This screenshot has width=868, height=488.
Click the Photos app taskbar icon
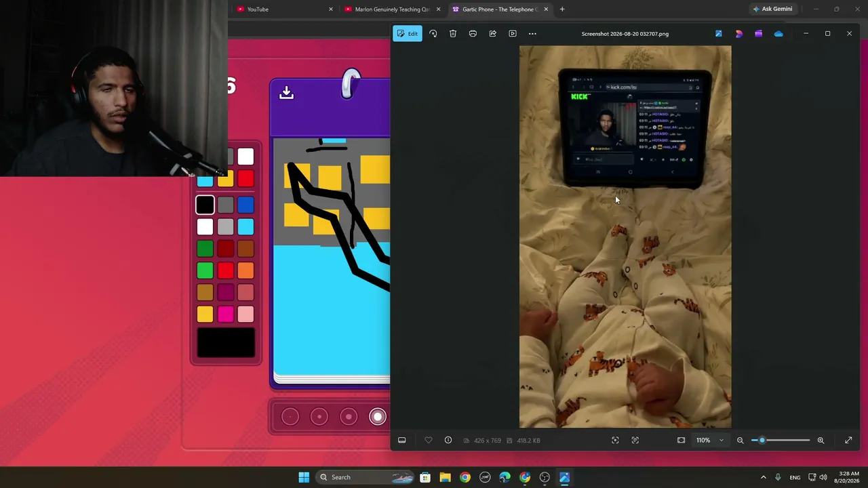[x=564, y=477]
